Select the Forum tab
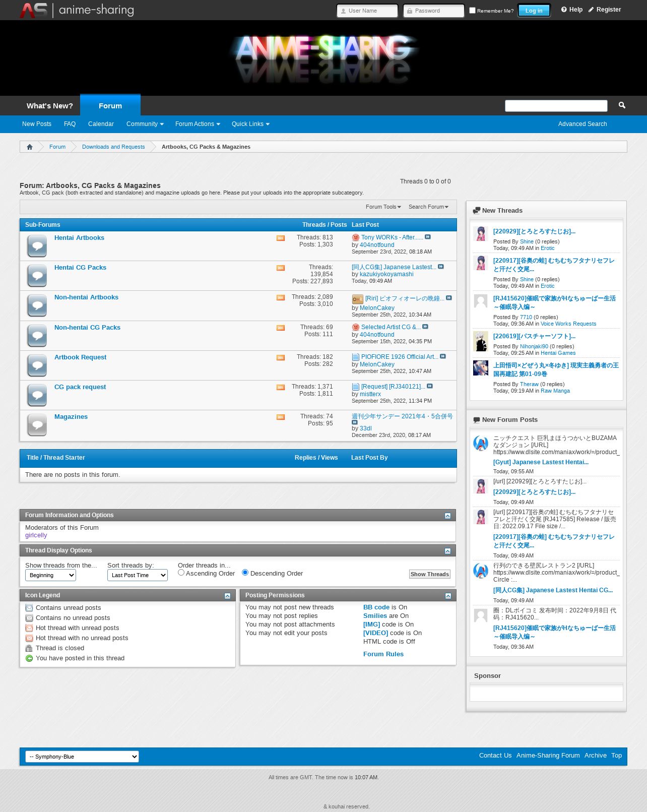 [110, 105]
